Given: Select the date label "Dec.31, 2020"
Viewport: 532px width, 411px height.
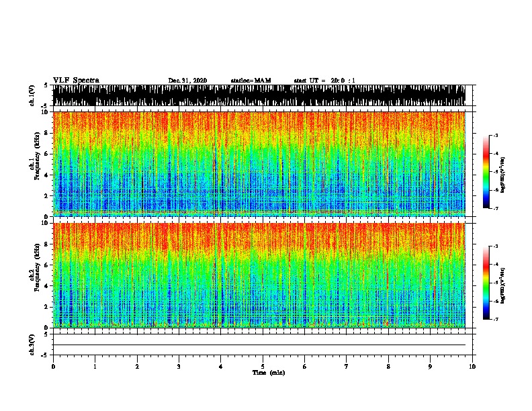Looking at the screenshot, I should coord(187,81).
